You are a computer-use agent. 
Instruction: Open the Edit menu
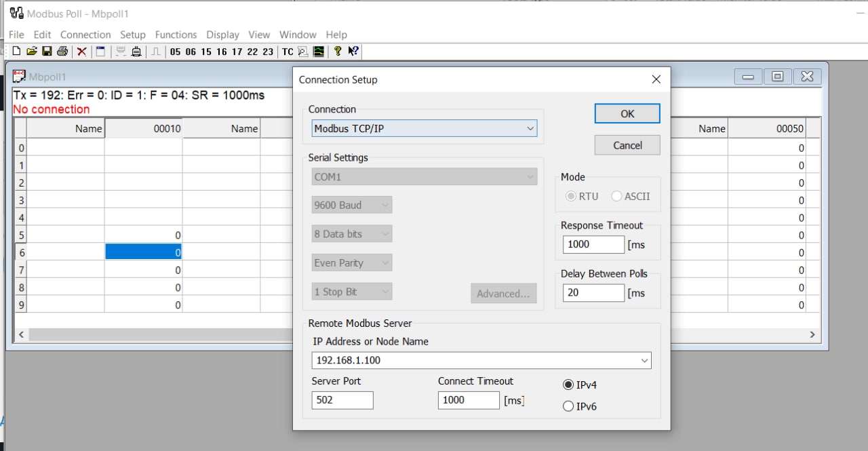coord(42,35)
